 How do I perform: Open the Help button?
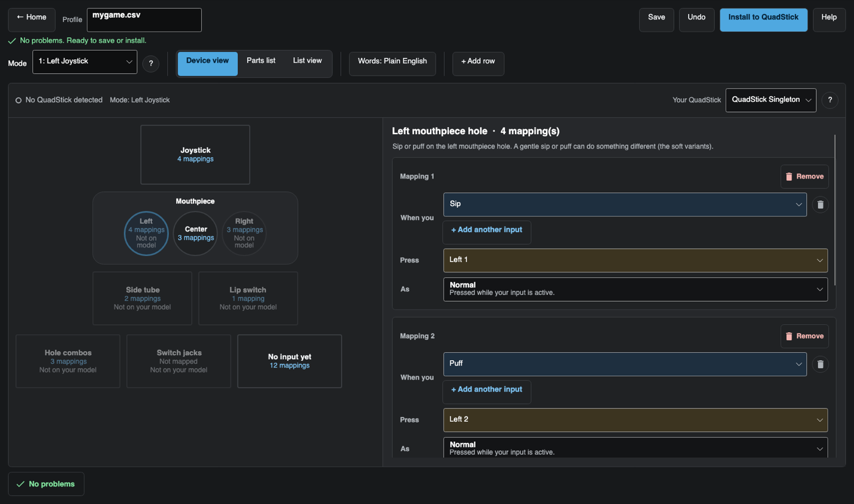tap(829, 20)
